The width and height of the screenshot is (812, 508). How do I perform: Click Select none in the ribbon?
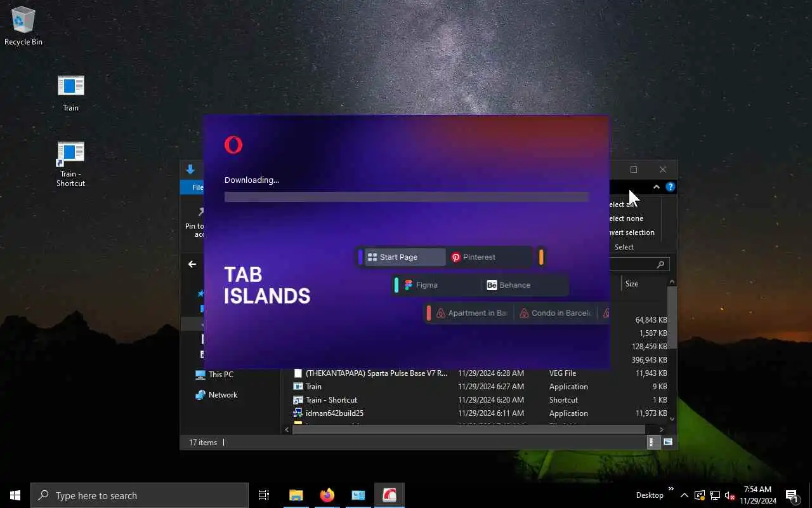coord(625,218)
